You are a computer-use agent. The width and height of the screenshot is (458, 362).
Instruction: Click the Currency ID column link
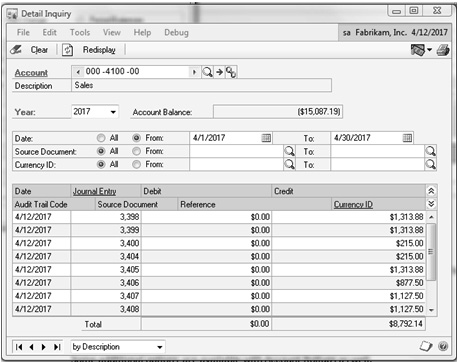pos(353,204)
